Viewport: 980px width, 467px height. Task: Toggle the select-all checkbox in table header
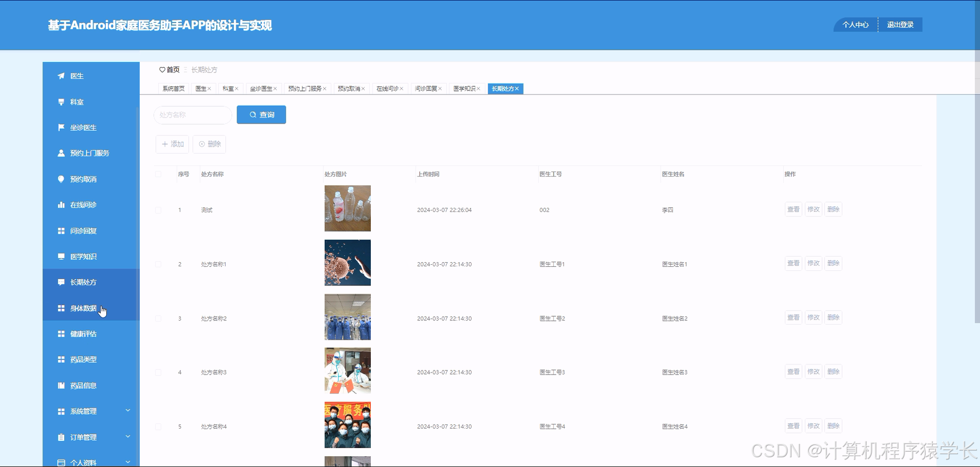tap(158, 174)
